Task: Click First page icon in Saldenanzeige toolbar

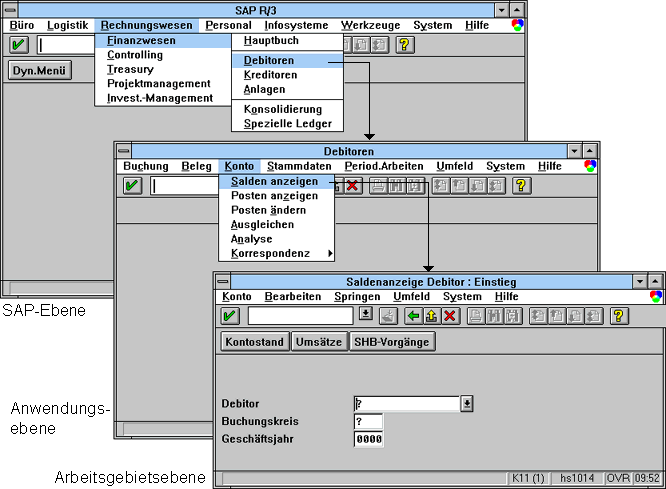Action: [x=538, y=316]
